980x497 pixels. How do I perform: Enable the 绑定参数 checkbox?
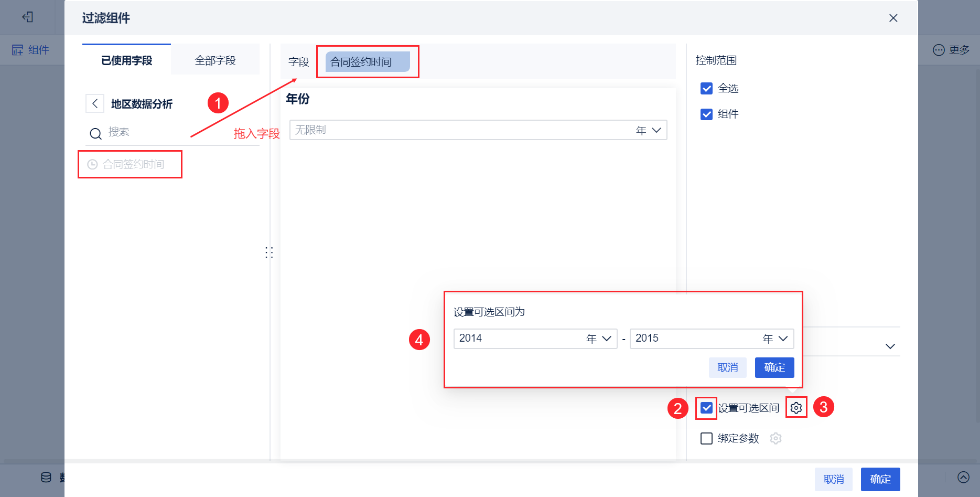[x=706, y=438]
